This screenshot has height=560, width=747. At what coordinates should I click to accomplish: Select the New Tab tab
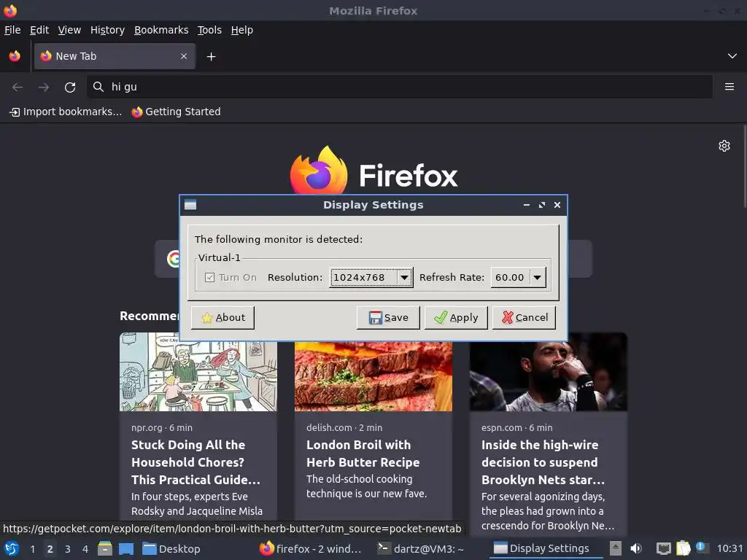pyautogui.click(x=115, y=56)
